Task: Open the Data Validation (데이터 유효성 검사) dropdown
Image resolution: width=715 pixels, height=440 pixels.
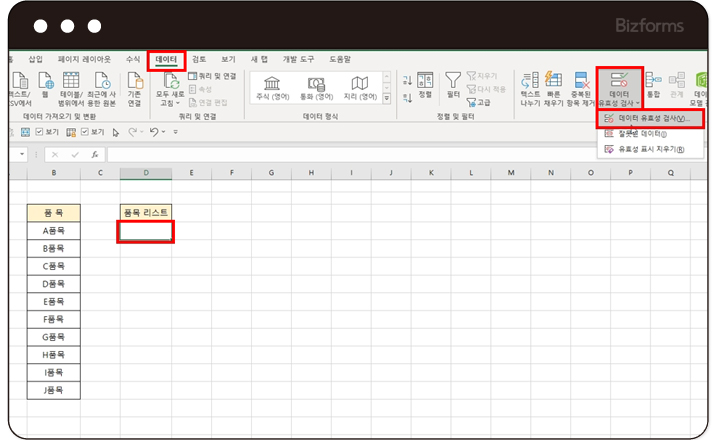Action: tap(619, 103)
